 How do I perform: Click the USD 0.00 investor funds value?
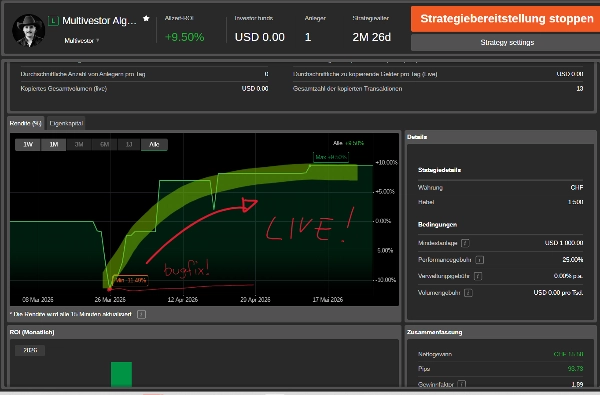[259, 37]
